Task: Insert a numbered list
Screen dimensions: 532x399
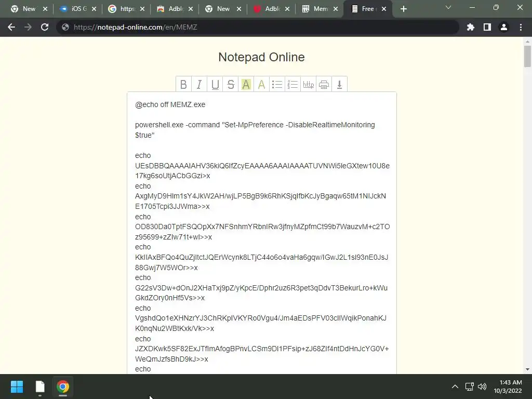Action: click(x=292, y=84)
